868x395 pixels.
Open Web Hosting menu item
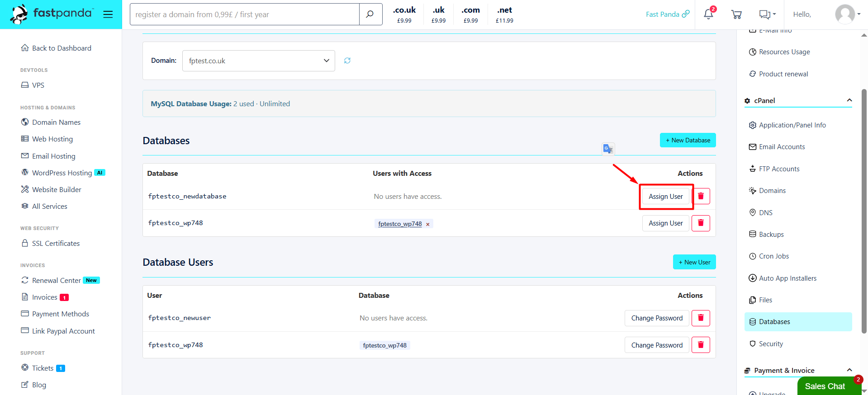click(47, 139)
